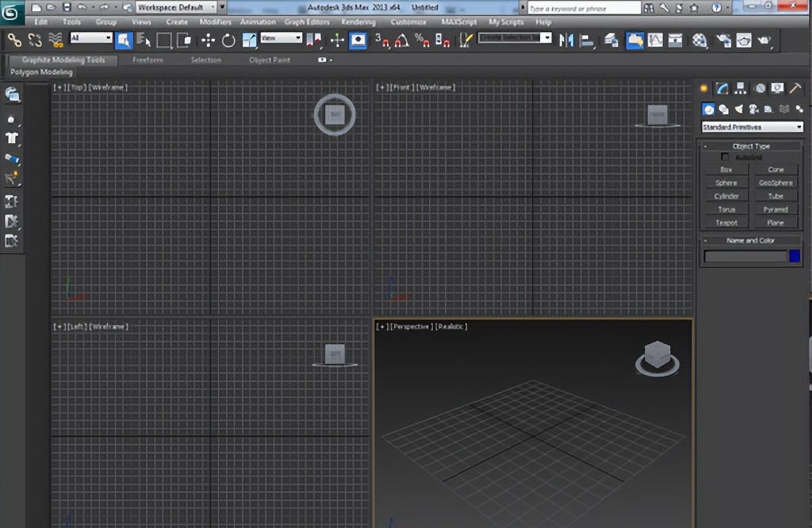
Task: Open the Modifiers menu
Action: (215, 22)
